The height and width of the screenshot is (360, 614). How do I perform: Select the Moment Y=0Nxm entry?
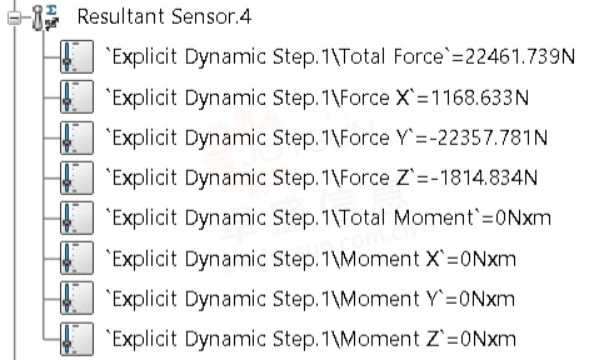tap(310, 299)
